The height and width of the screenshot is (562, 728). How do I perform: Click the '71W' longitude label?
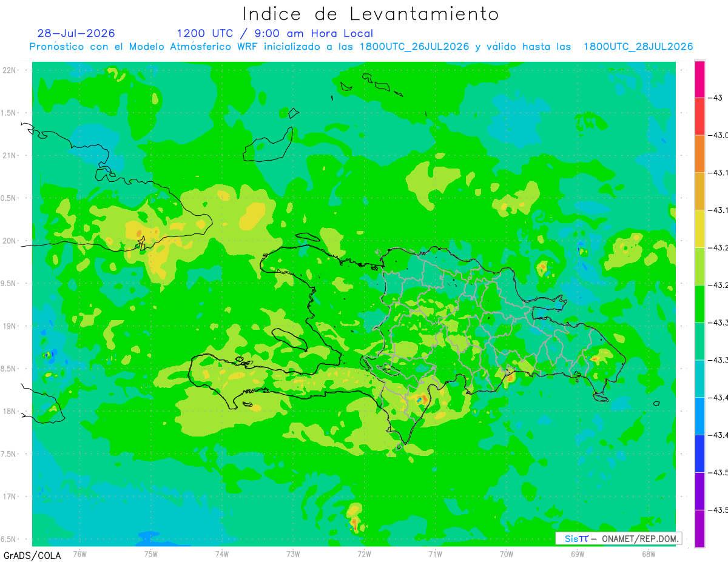[x=435, y=554]
